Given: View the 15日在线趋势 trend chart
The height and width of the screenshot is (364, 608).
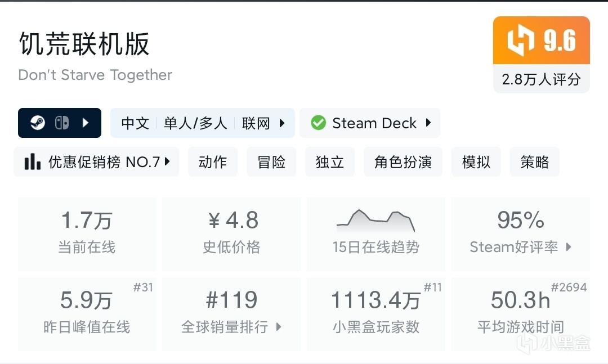Looking at the screenshot, I should pyautogui.click(x=375, y=222).
